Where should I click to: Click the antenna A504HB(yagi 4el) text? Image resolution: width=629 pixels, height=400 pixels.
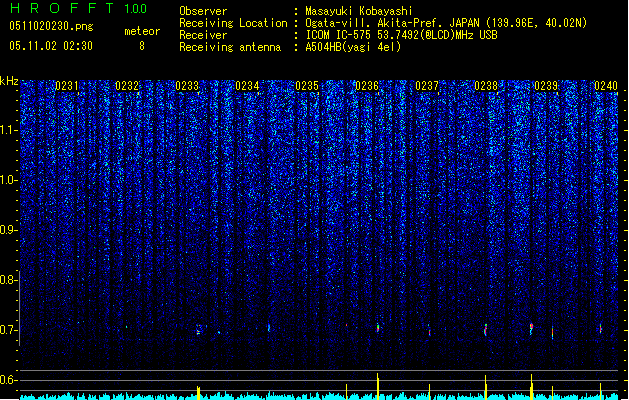[353, 47]
